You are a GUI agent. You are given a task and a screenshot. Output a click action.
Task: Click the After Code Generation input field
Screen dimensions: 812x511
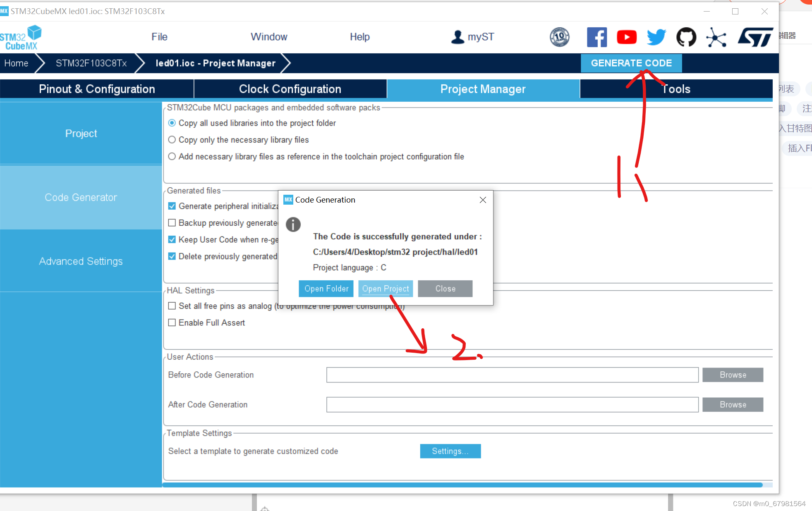pyautogui.click(x=513, y=405)
